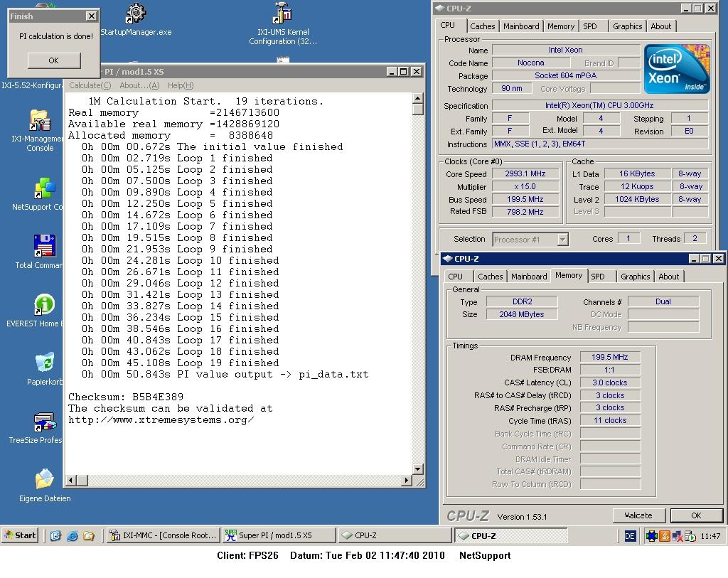Click the Core Speed value 2993.1 MHz
Screen dimensions: 728x578
(x=525, y=173)
